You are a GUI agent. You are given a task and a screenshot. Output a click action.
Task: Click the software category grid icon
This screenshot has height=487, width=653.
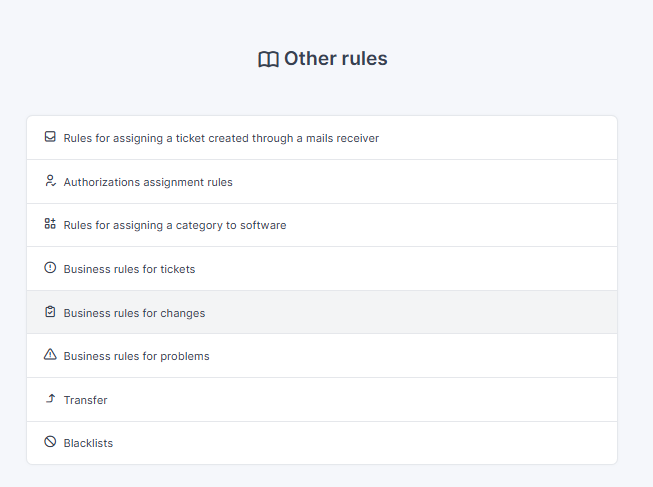coord(50,224)
